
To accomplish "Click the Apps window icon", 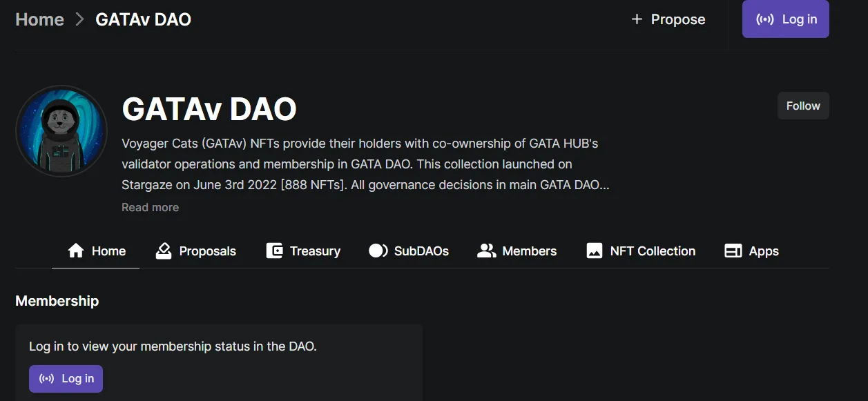I will coord(733,251).
